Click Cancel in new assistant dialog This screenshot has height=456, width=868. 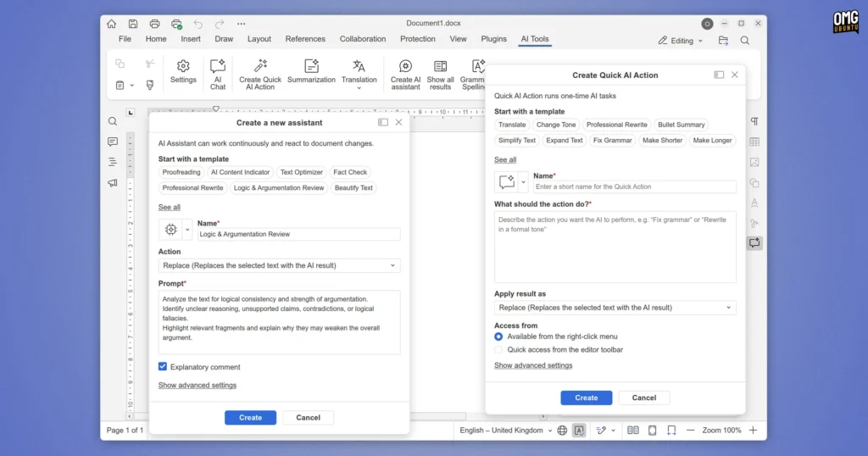(308, 418)
